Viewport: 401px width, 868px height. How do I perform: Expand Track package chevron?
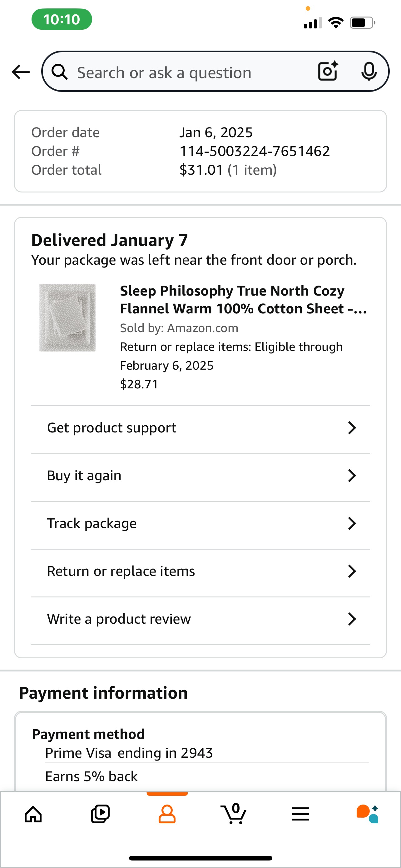(x=352, y=524)
